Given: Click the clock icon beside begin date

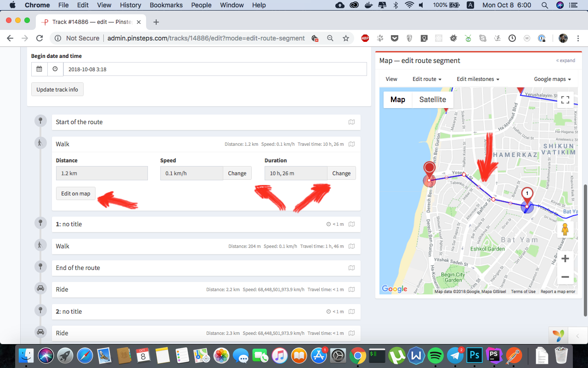Looking at the screenshot, I should [x=55, y=69].
